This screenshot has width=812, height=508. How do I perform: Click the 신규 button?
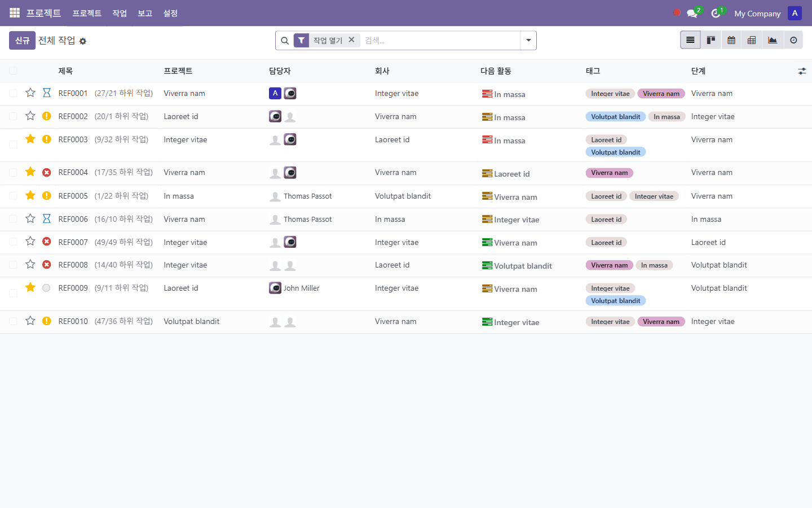click(x=22, y=40)
